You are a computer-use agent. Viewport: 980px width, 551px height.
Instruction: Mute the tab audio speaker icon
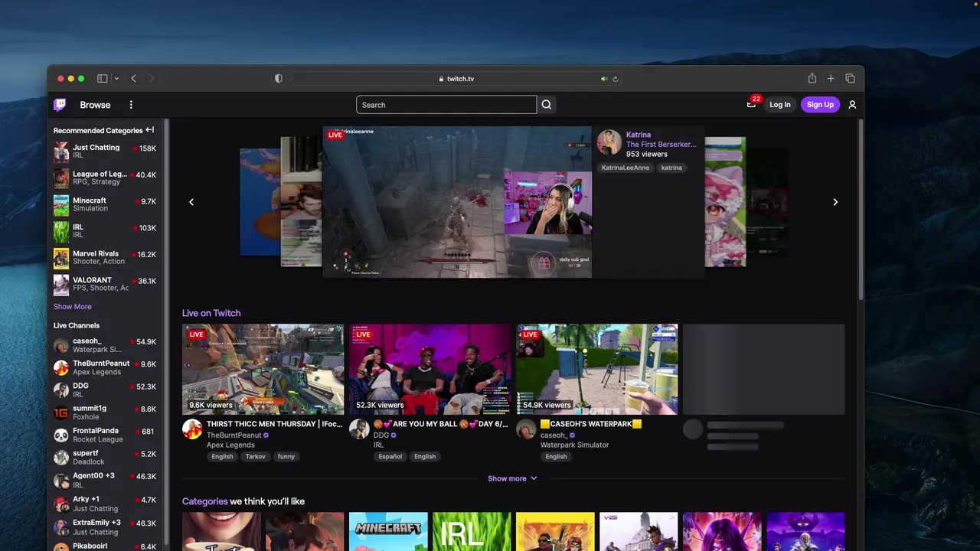[603, 79]
